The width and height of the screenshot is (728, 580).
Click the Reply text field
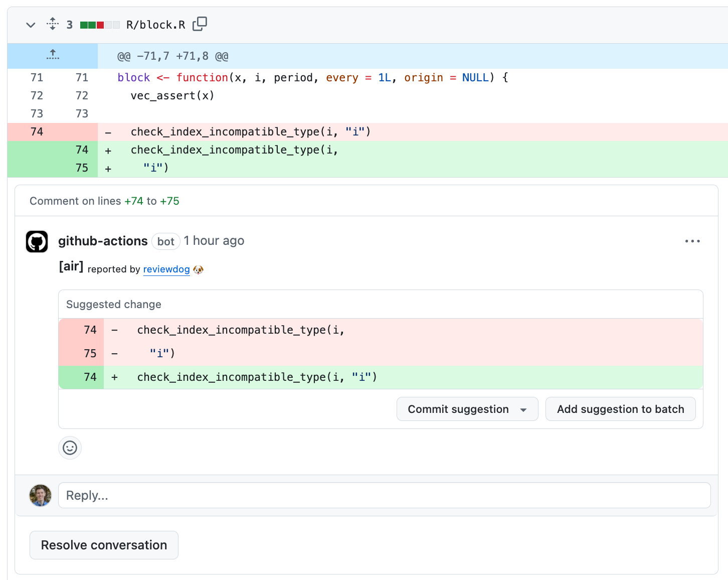(384, 496)
